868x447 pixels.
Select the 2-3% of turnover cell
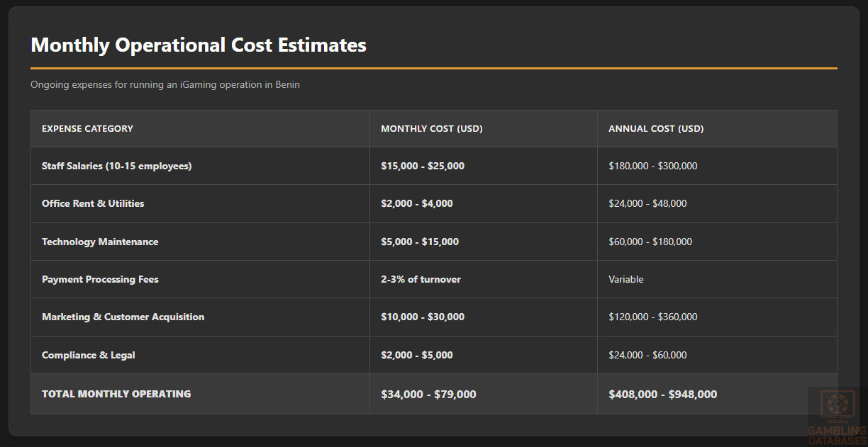pyautogui.click(x=421, y=280)
